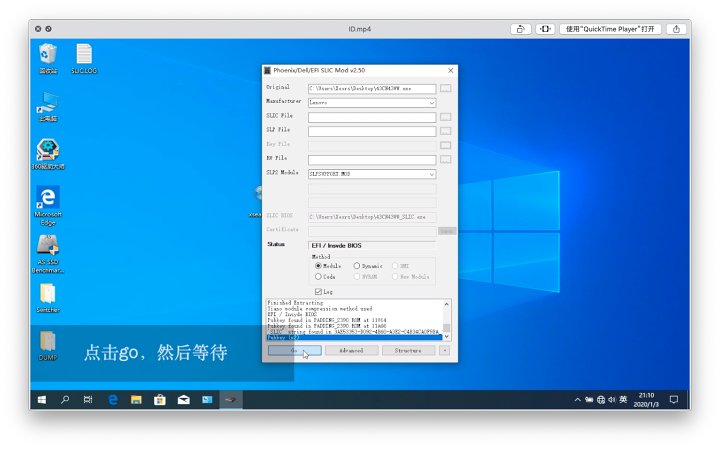Launch Microsoft Edge from desktop shortcut
The width and height of the screenshot is (720, 449).
pos(47,200)
